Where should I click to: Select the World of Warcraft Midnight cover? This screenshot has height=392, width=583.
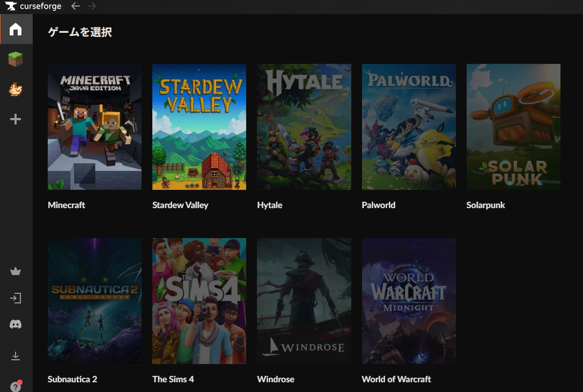click(409, 301)
